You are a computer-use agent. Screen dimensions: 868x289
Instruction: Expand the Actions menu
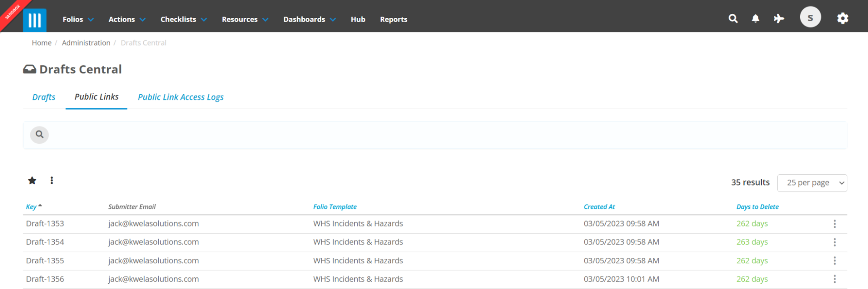click(127, 20)
